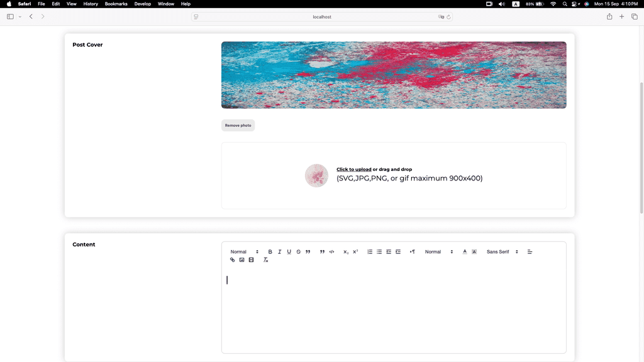
Task: Open the sidebar options chevron
Action: coord(19,17)
